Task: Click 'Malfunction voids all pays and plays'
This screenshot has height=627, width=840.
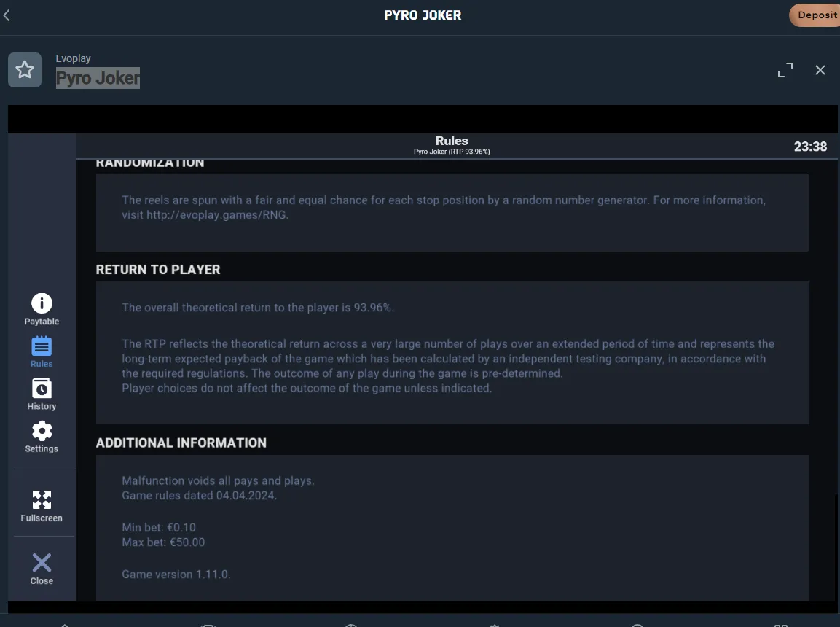Action: click(218, 480)
